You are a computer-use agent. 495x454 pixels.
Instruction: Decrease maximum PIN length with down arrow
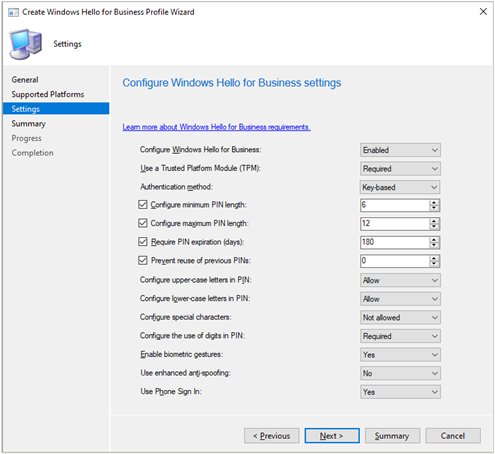[434, 227]
